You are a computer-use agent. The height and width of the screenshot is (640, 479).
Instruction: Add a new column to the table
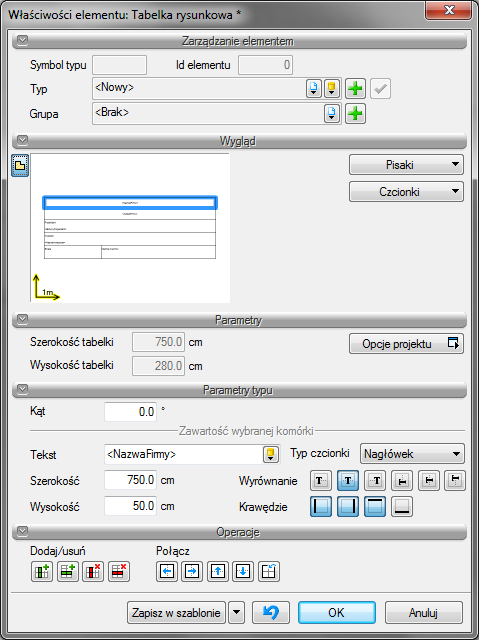42,571
